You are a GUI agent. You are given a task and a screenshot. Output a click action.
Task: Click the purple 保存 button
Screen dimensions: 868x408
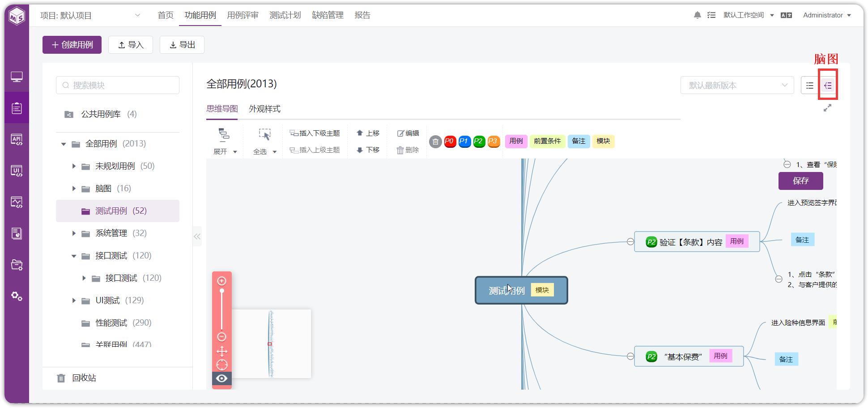[800, 181]
